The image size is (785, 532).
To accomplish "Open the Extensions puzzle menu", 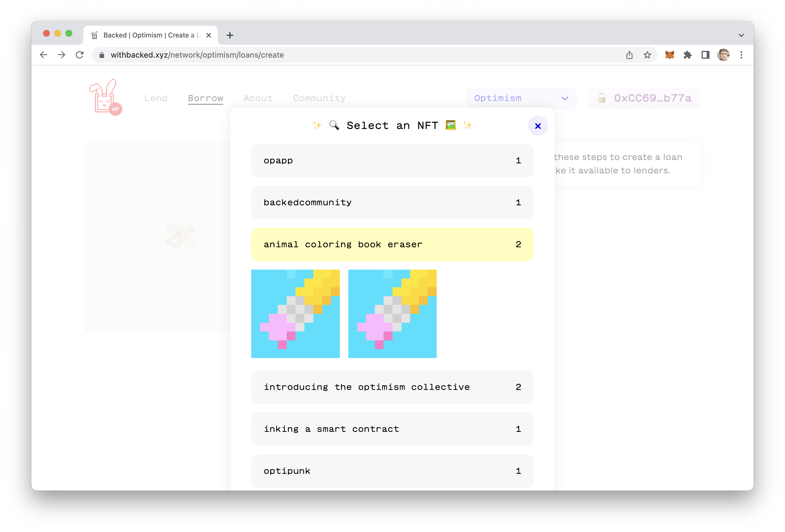I will pyautogui.click(x=687, y=55).
